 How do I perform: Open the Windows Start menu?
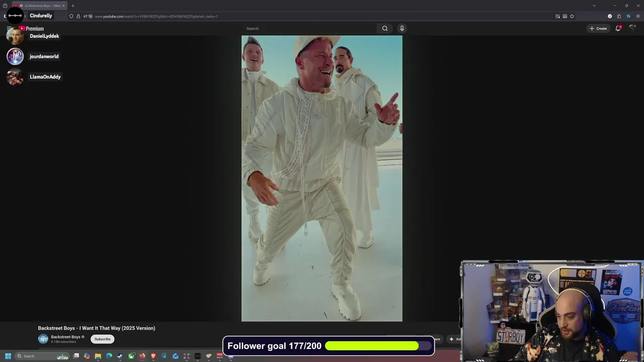pyautogui.click(x=8, y=356)
